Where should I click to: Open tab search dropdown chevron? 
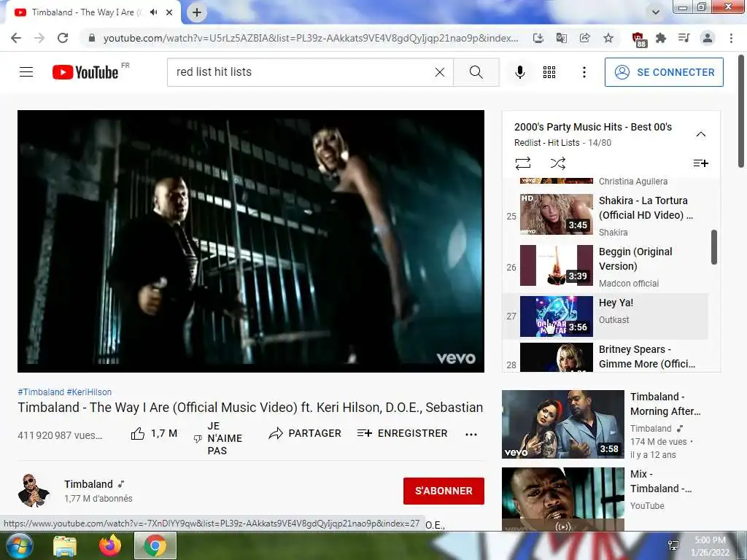tap(656, 12)
